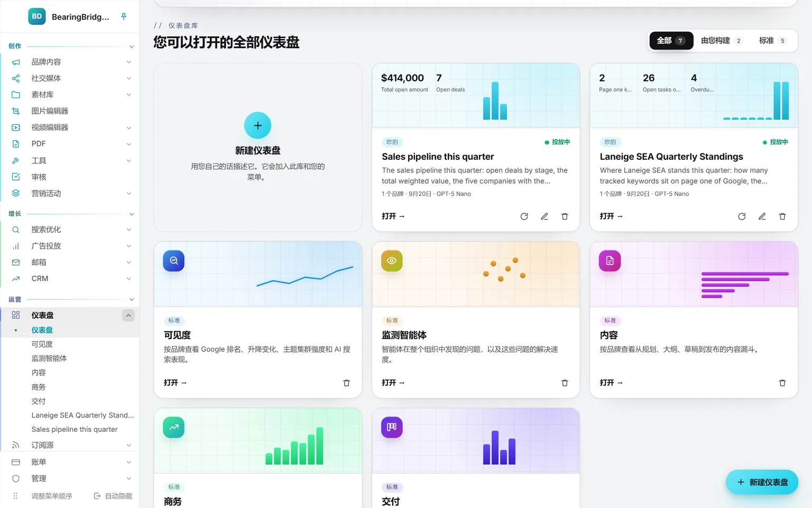Switch to the 标准 filter tab
The width and height of the screenshot is (812, 508).
click(x=773, y=41)
